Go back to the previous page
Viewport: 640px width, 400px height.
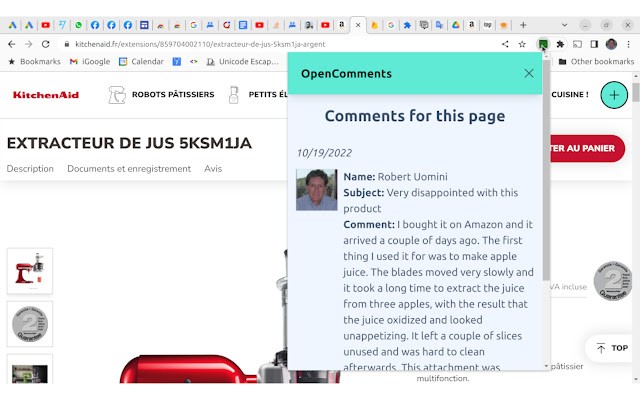[12, 44]
